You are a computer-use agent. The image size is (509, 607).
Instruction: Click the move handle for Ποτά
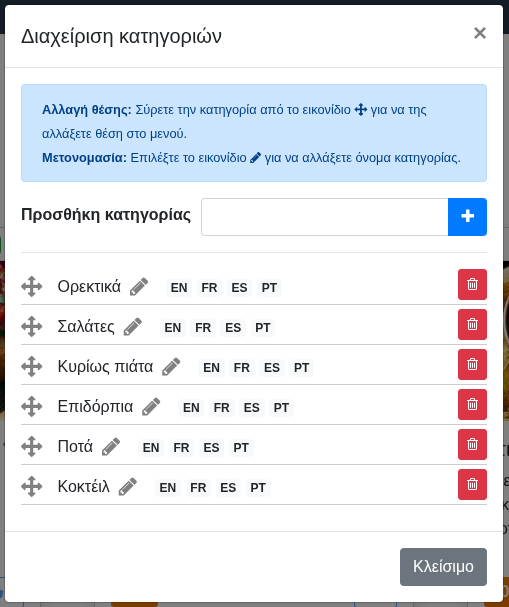32,446
